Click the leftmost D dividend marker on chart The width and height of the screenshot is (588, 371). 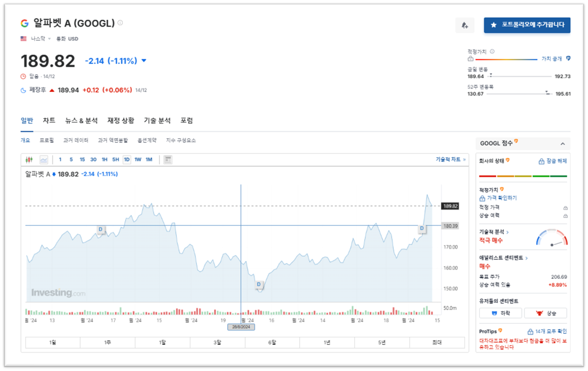101,230
